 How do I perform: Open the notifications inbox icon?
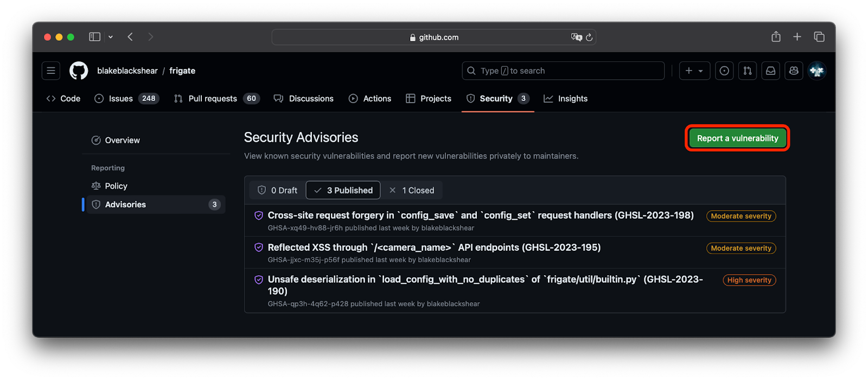[x=770, y=71]
